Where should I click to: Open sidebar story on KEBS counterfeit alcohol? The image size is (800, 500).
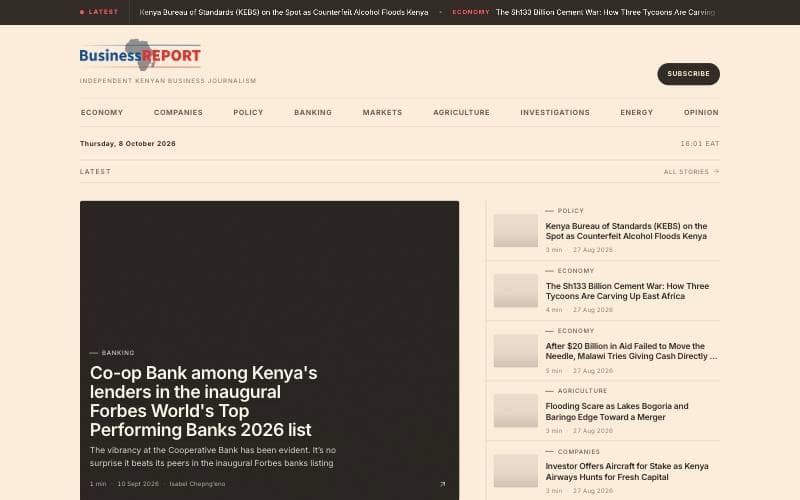pyautogui.click(x=626, y=231)
